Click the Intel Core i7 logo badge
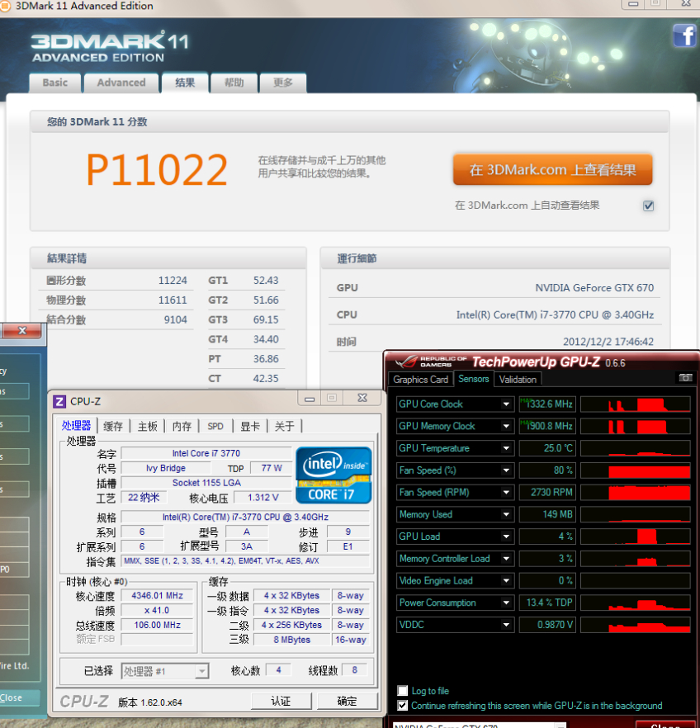Image resolution: width=700 pixels, height=728 pixels. tap(333, 475)
